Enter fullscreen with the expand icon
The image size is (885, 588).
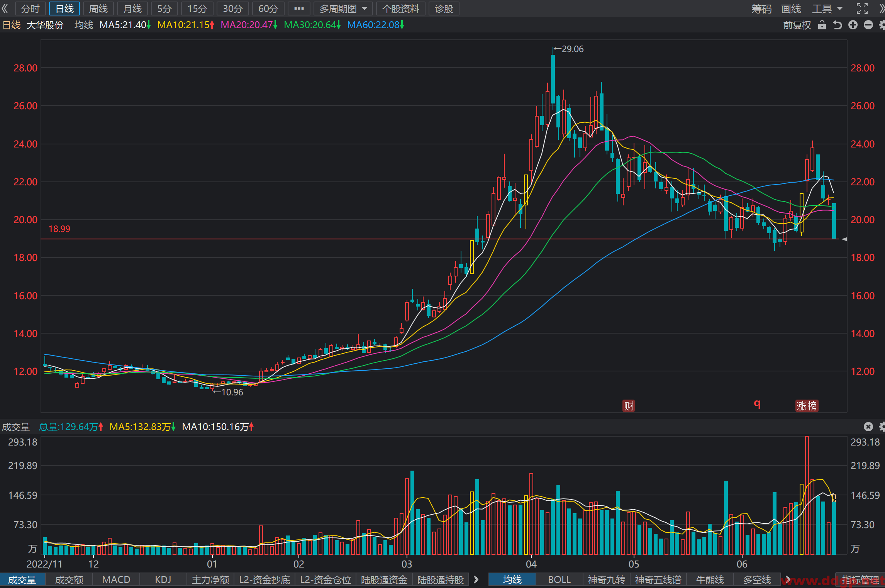pos(862,8)
